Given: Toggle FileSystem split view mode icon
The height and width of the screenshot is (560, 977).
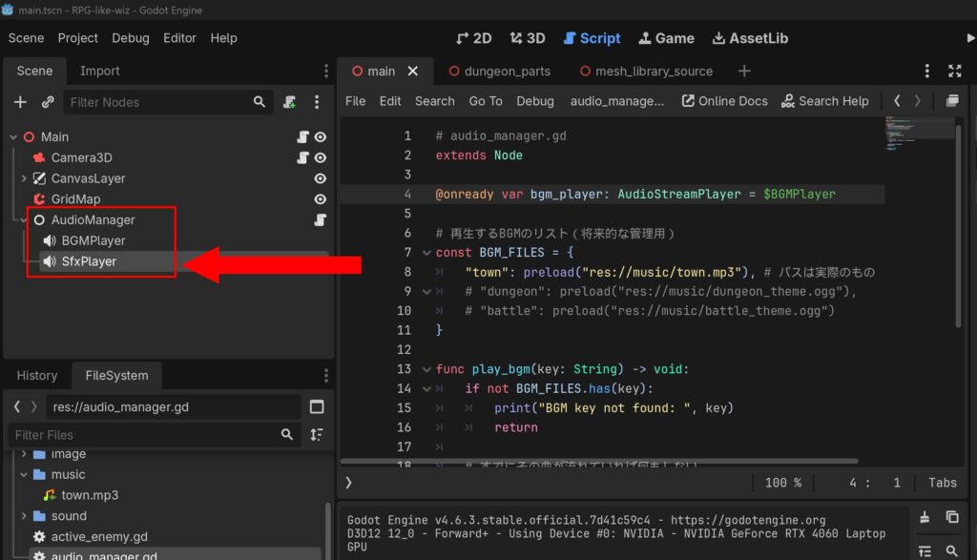Looking at the screenshot, I should point(317,406).
